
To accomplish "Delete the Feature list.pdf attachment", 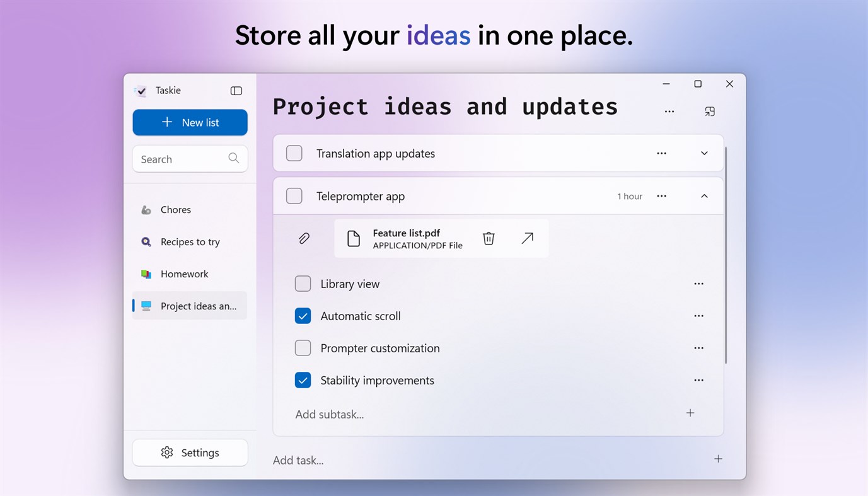I will (x=489, y=238).
